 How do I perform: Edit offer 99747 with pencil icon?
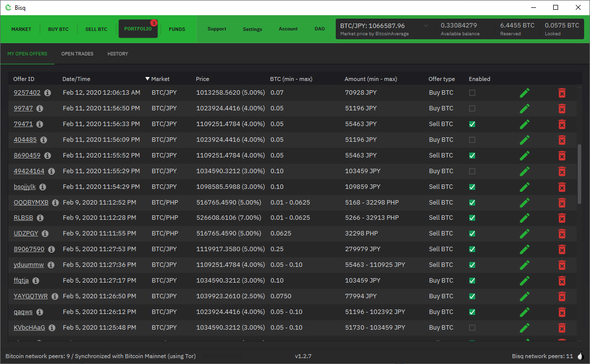coord(525,108)
